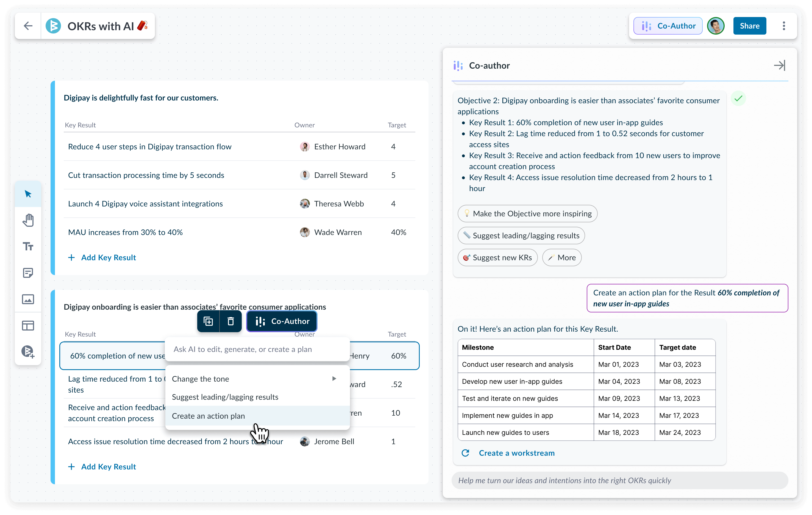Click the Suggest new KRs chip
Screen dimensions: 812x515
[497, 257]
